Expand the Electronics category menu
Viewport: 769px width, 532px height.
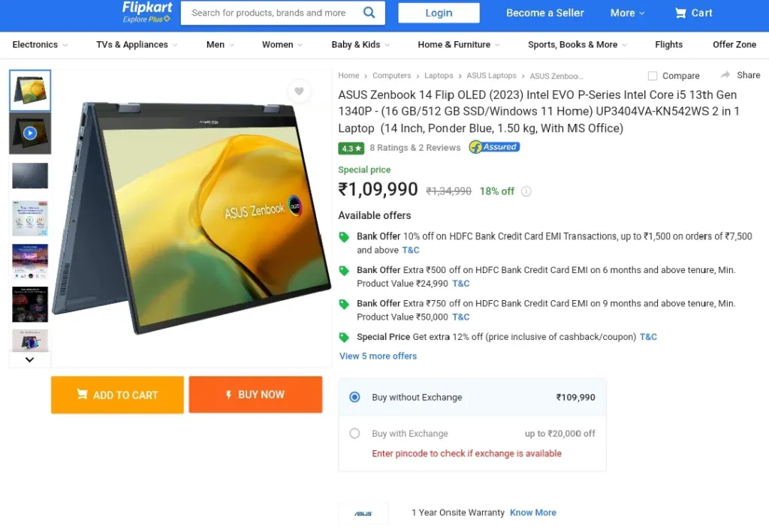41,44
